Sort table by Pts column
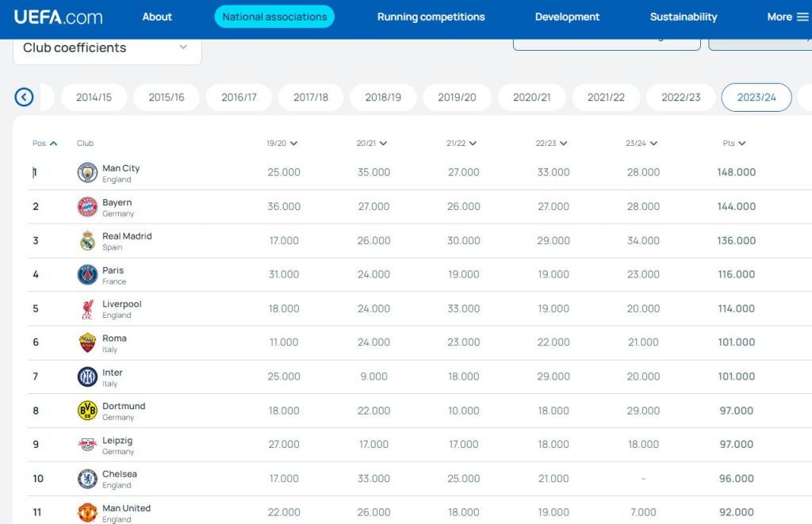The width and height of the screenshot is (812, 524). pos(733,143)
